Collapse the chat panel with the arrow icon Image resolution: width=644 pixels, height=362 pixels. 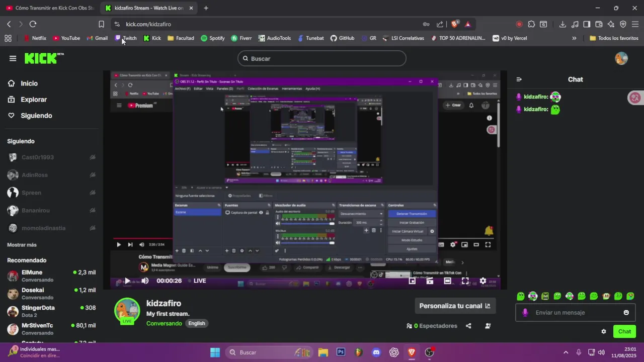point(519,79)
